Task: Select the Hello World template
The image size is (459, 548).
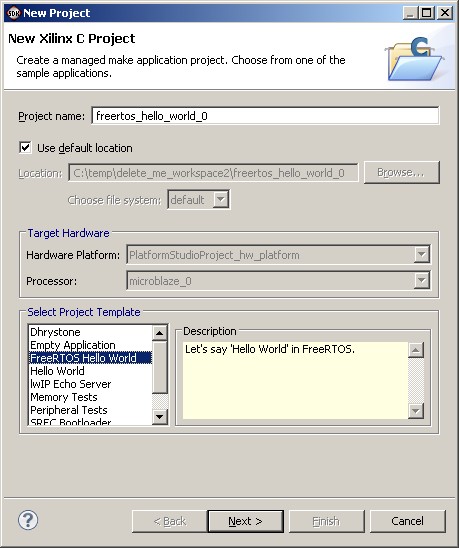Action: point(90,371)
